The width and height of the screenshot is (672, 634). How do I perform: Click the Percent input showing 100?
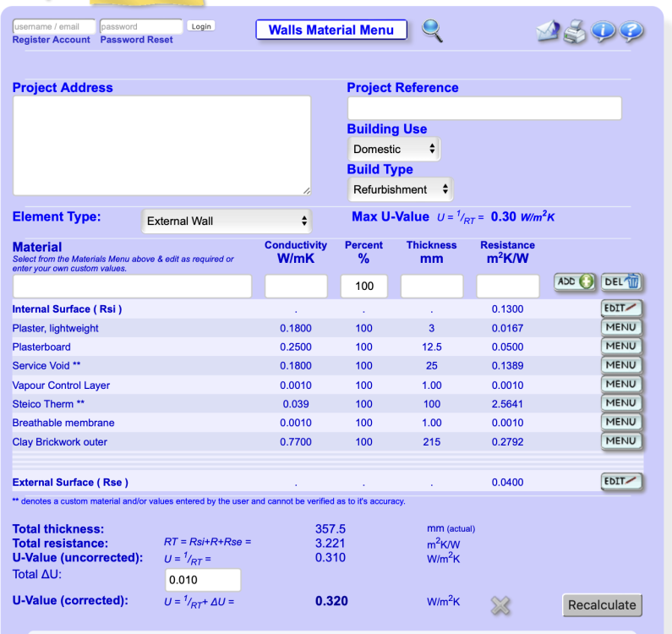coord(364,287)
